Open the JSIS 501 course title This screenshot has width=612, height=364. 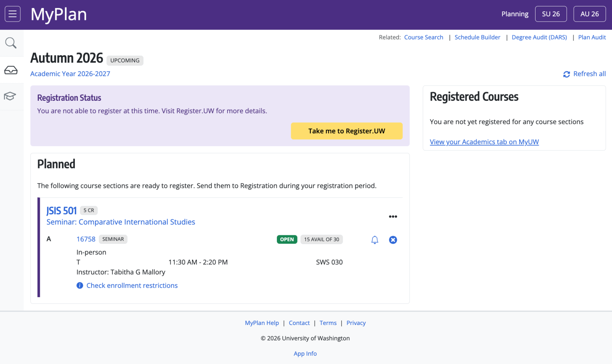click(x=61, y=211)
